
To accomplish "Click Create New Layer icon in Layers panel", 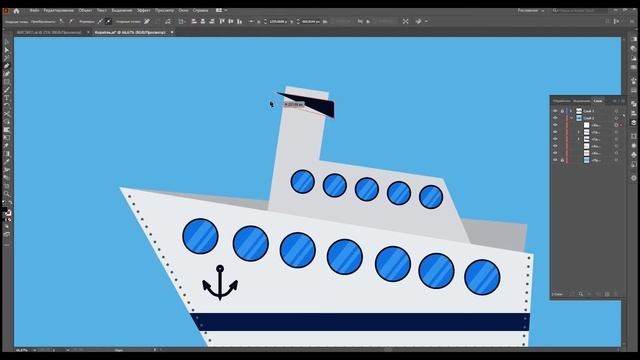I will coord(607,294).
